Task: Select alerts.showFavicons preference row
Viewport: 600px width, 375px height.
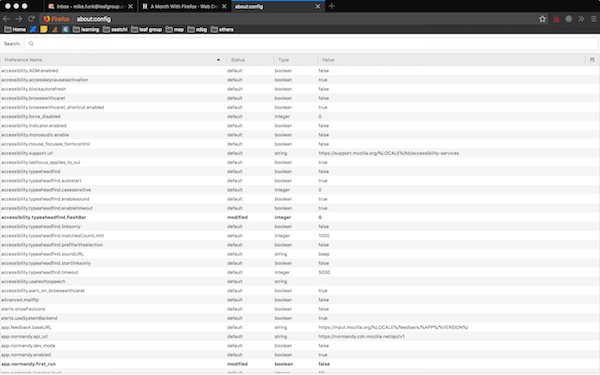Action: coord(300,309)
